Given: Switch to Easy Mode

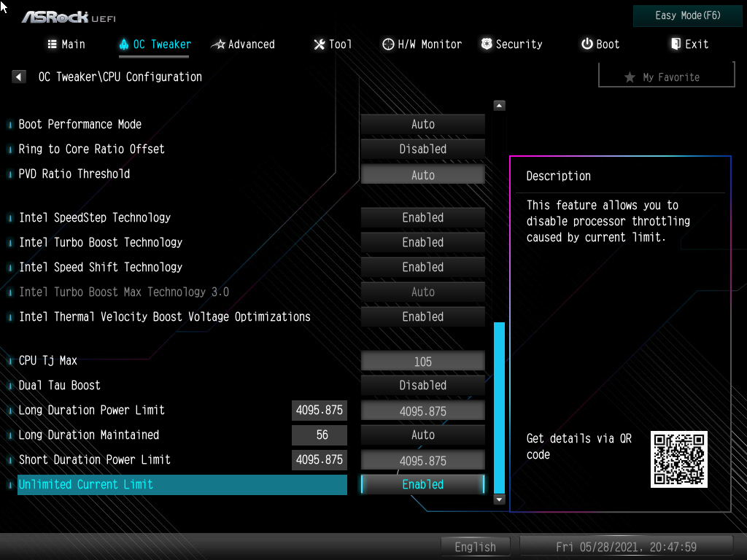Looking at the screenshot, I should (686, 15).
